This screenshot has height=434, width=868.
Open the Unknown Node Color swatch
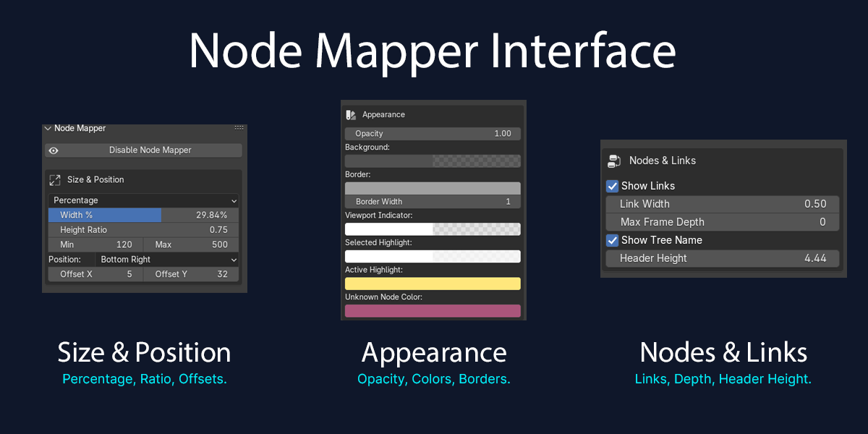tap(433, 311)
